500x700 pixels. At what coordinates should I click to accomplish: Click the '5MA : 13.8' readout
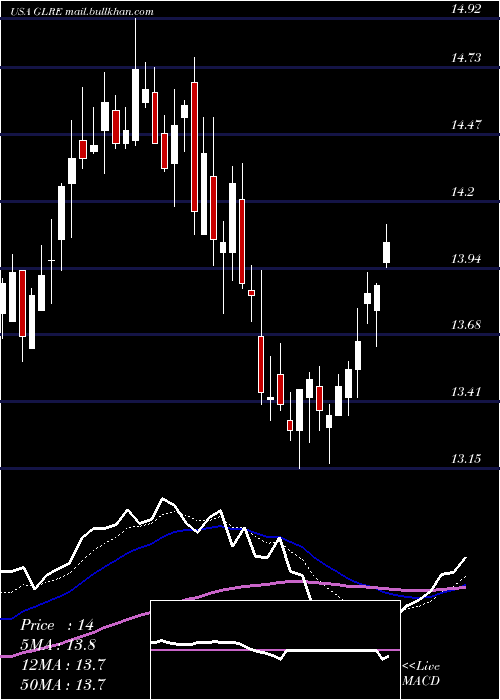(x=58, y=645)
